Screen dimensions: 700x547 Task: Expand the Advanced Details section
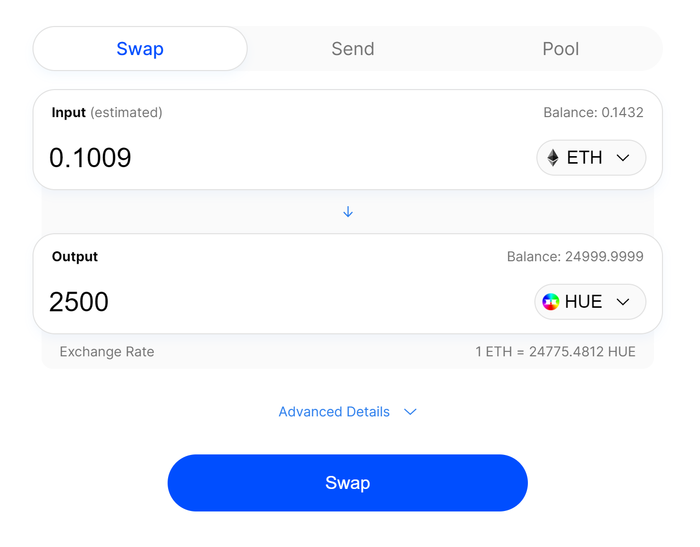pos(347,412)
